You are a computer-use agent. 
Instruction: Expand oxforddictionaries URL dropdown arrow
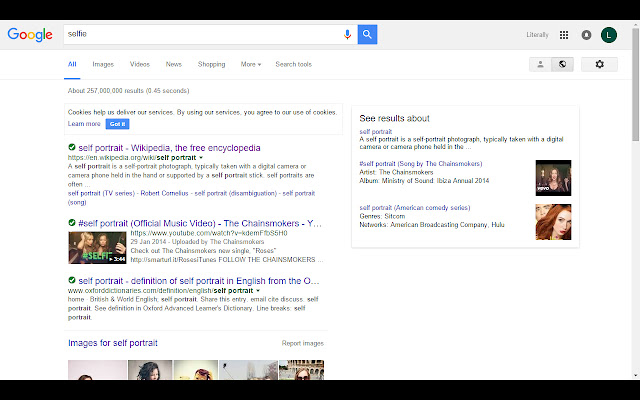pyautogui.click(x=258, y=291)
